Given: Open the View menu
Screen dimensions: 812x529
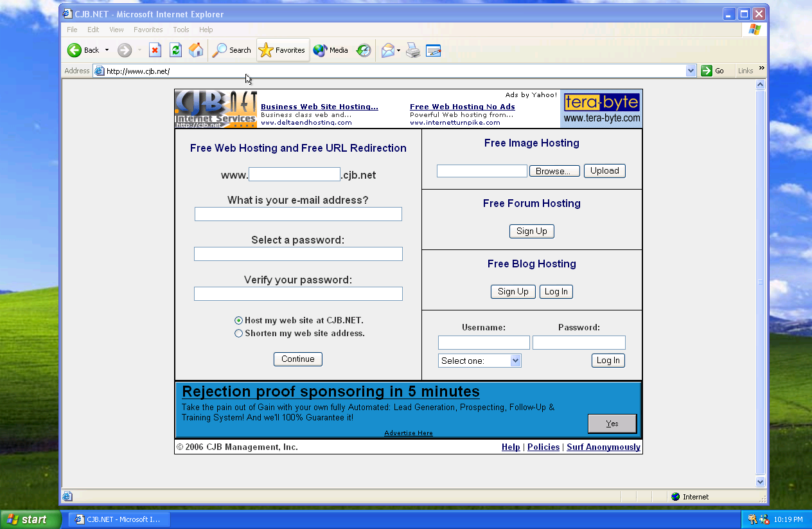Looking at the screenshot, I should [x=116, y=30].
